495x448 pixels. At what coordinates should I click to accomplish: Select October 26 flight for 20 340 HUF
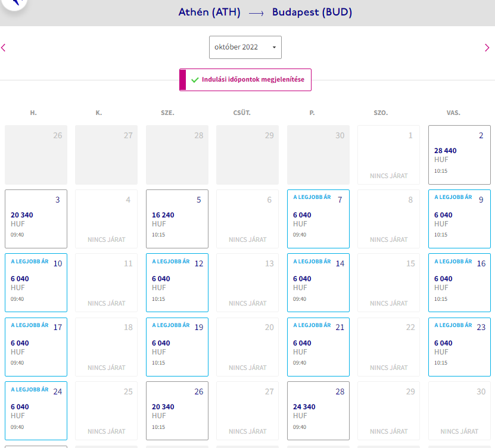177,410
